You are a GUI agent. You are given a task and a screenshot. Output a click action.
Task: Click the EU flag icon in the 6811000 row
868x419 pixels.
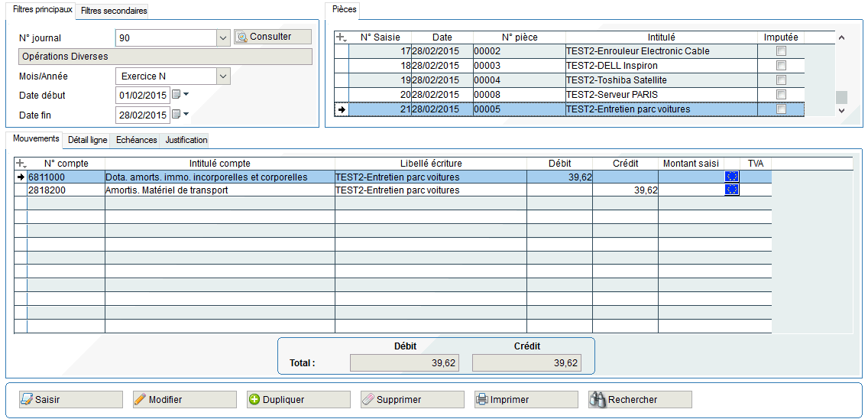coord(731,177)
